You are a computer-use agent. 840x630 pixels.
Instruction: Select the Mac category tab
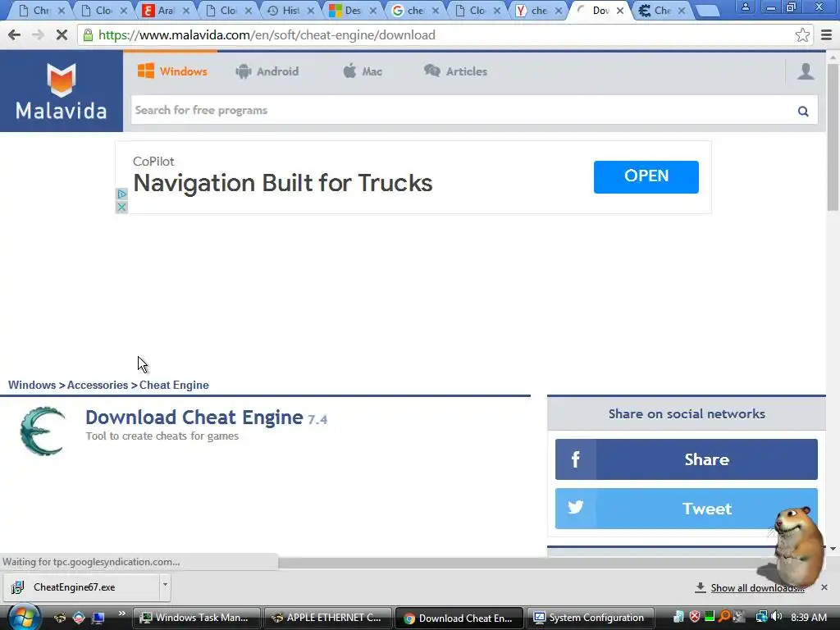(x=363, y=71)
